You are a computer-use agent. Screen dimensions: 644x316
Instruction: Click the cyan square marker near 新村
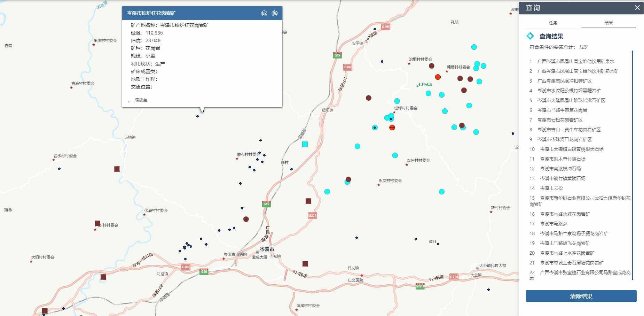305,144
